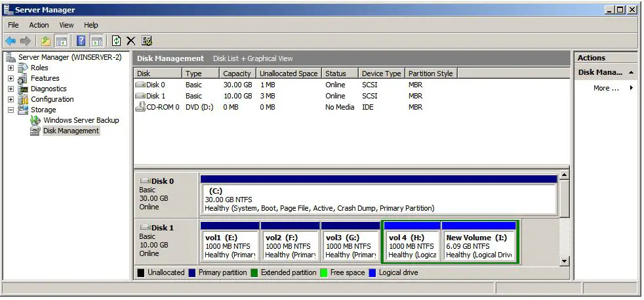644x300 pixels.
Task: Open Help using the question mark icon
Action: coord(81,41)
